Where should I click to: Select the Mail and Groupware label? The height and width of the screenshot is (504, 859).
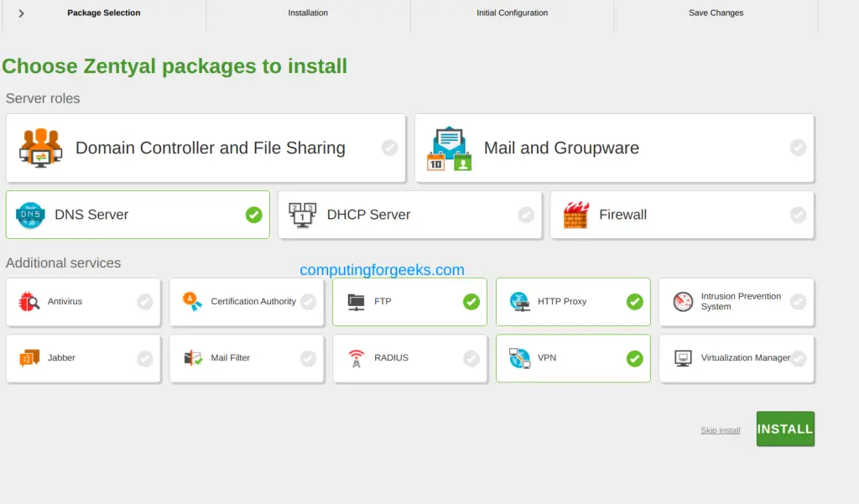coord(561,148)
